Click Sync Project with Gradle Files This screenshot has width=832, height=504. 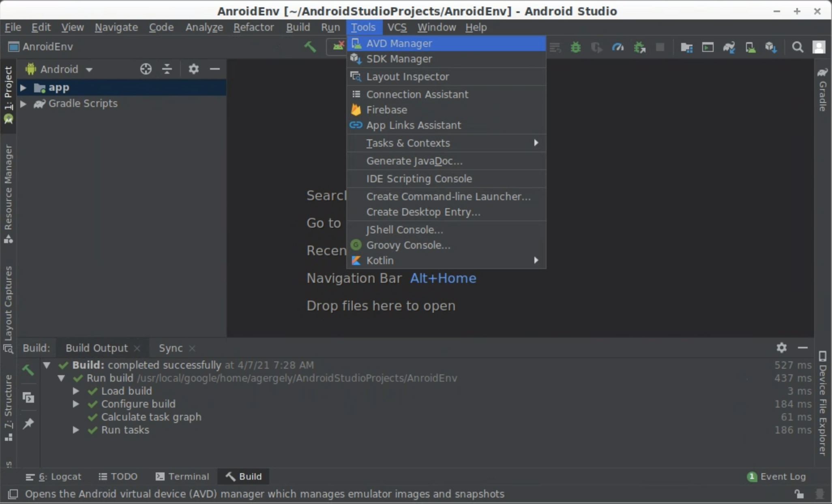[x=729, y=47]
